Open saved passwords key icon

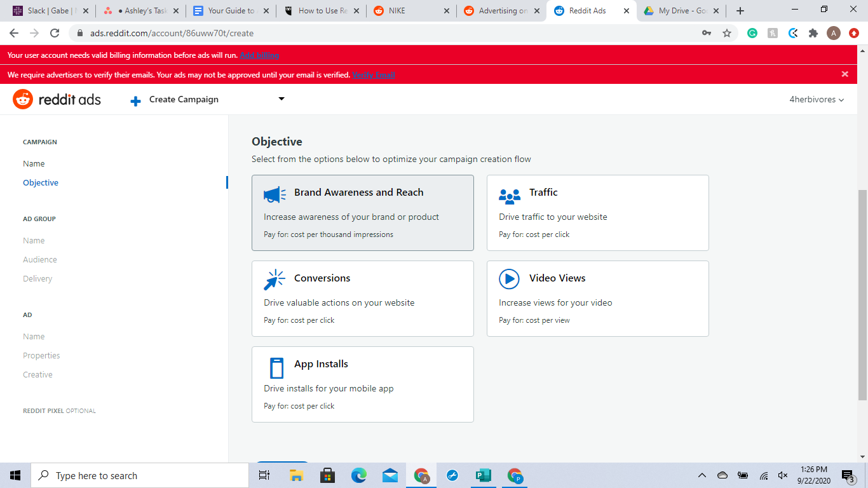pyautogui.click(x=707, y=33)
